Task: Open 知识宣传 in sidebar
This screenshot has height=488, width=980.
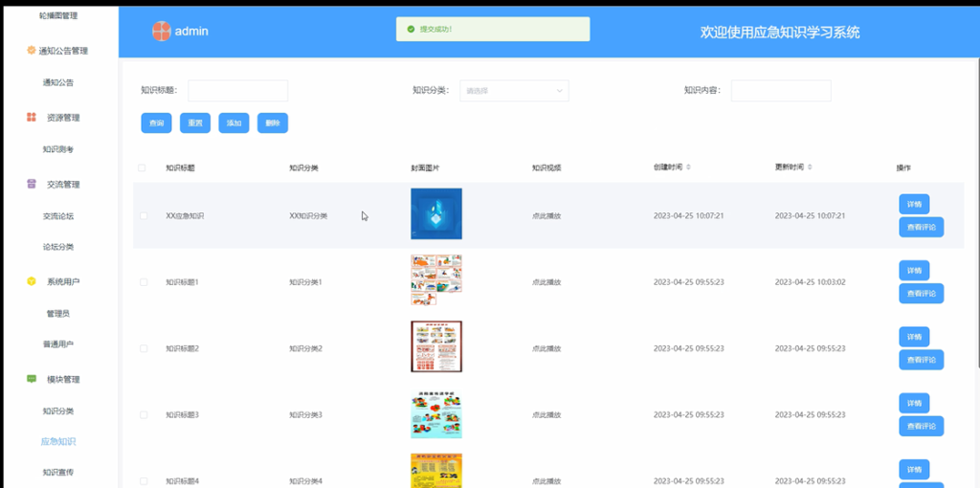Action: tap(58, 472)
